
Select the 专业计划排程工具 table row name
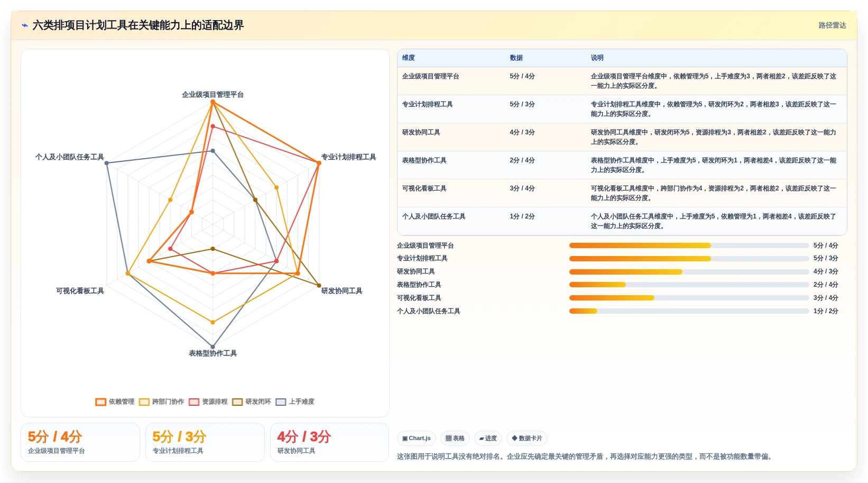point(428,104)
